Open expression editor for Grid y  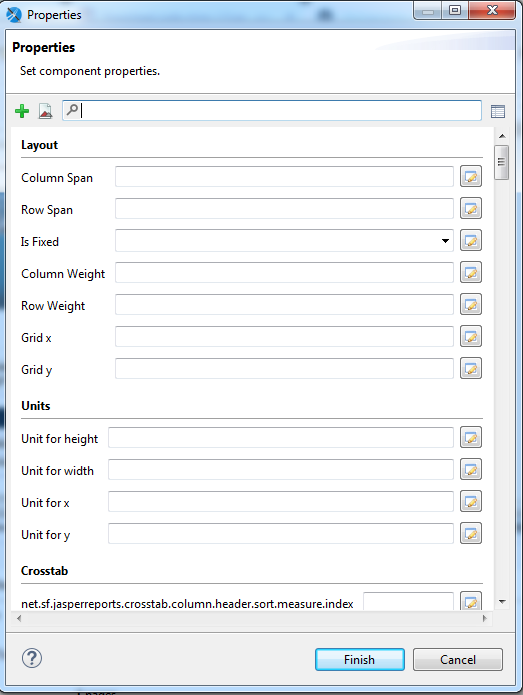coord(471,368)
